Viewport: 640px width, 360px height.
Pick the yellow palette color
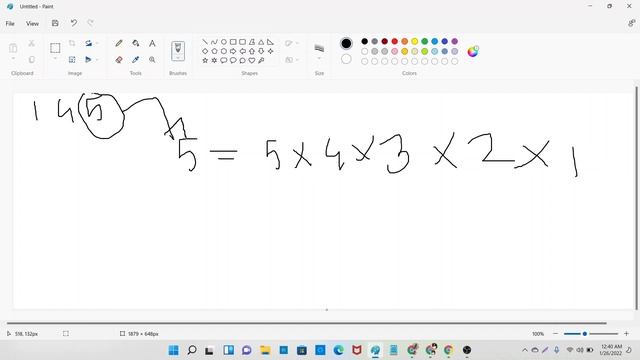pyautogui.click(x=414, y=41)
